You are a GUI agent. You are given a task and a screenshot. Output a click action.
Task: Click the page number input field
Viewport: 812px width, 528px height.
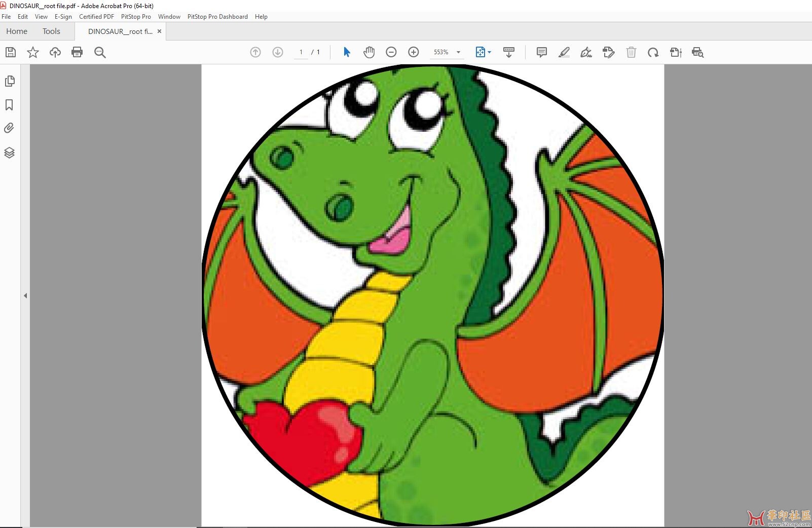(x=301, y=52)
